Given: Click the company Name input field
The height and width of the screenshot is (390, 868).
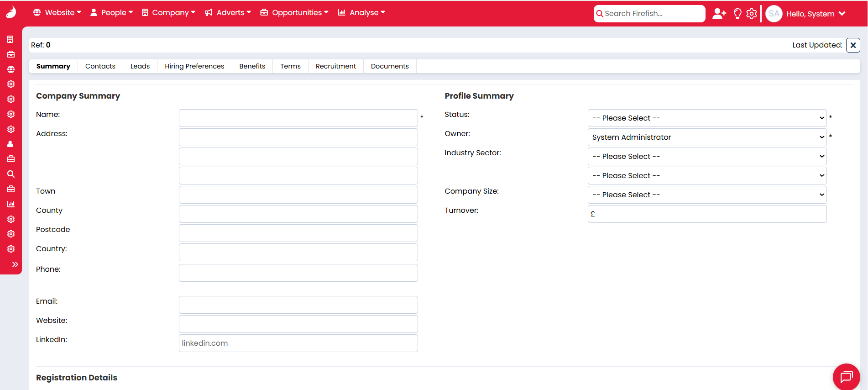Looking at the screenshot, I should click(298, 118).
